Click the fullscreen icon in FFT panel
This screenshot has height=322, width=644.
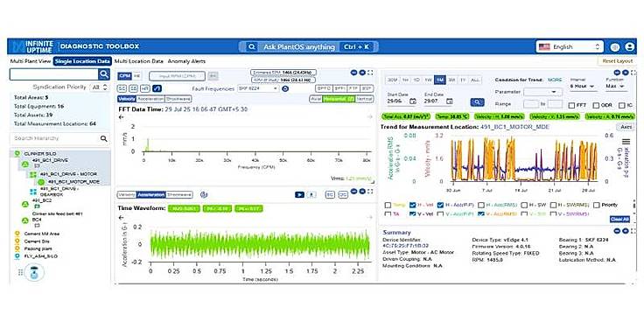point(370,73)
